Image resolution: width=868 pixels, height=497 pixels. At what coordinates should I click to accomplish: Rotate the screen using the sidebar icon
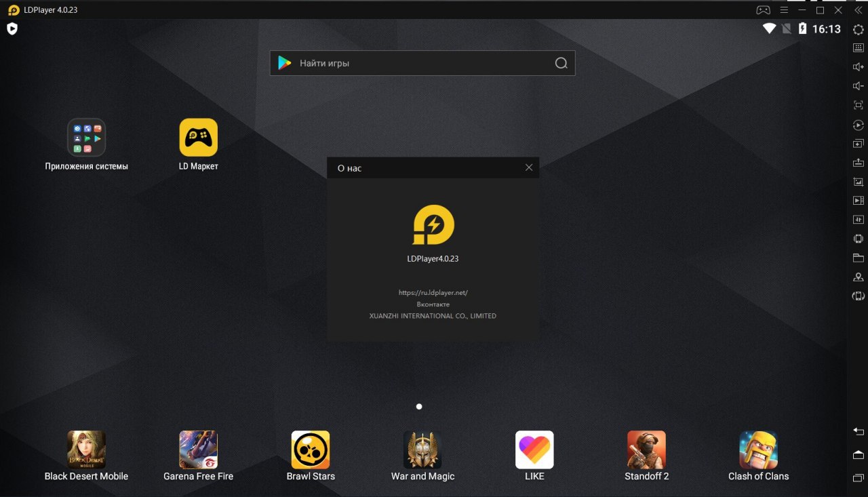[x=858, y=296]
